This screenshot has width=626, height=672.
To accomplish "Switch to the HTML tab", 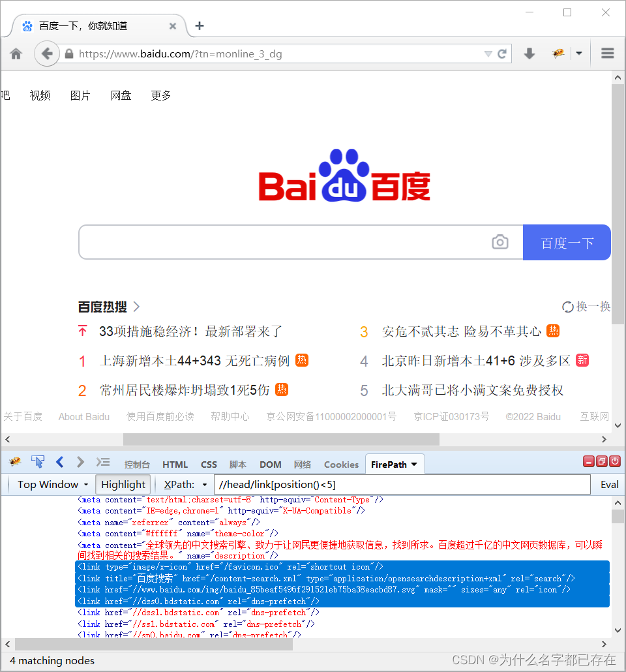I will 175,465.
